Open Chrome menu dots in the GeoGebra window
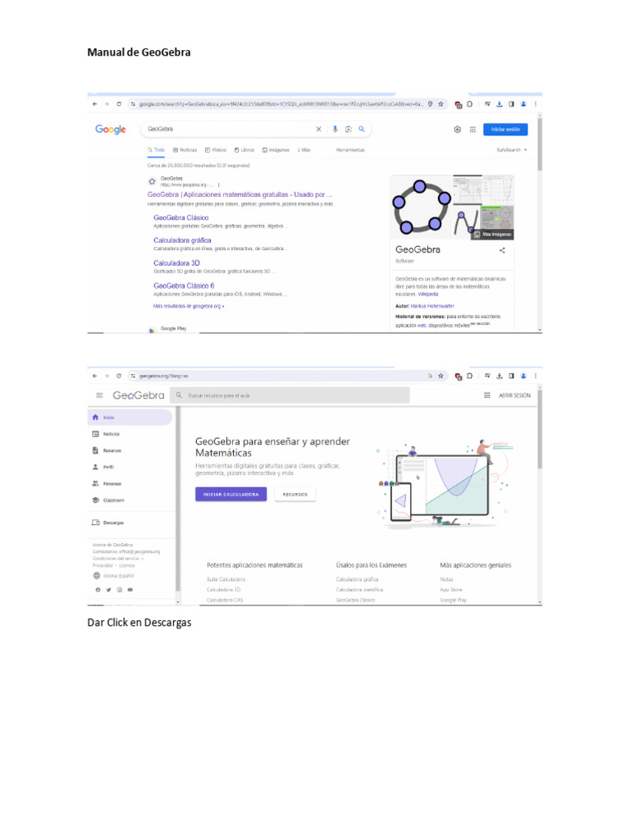Screen dimensions: 630x840 tap(535, 376)
